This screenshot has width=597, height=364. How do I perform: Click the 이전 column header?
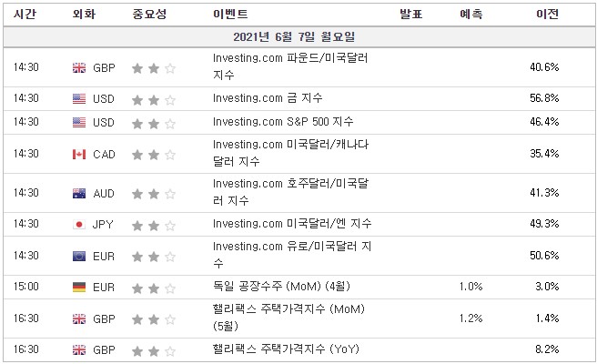point(548,15)
